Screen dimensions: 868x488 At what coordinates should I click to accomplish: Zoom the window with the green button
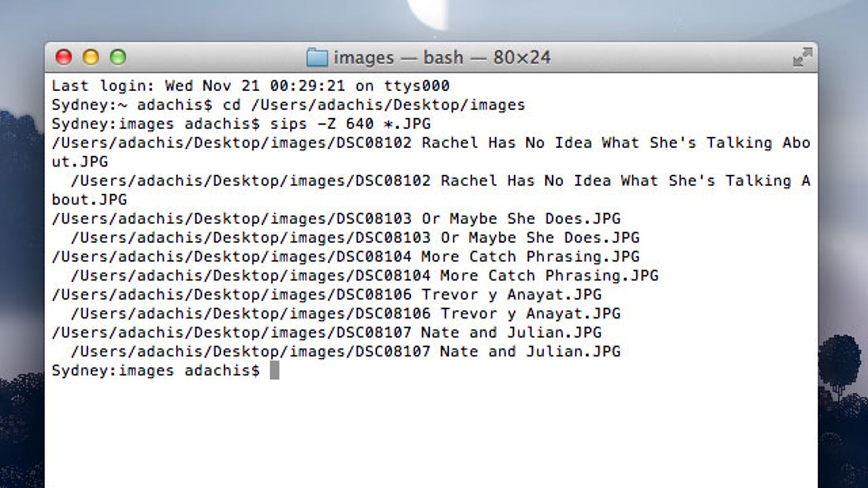coord(118,57)
